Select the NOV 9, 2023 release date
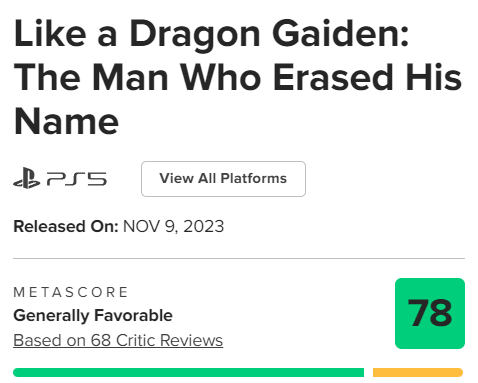This screenshot has width=478, height=383. coord(173,227)
